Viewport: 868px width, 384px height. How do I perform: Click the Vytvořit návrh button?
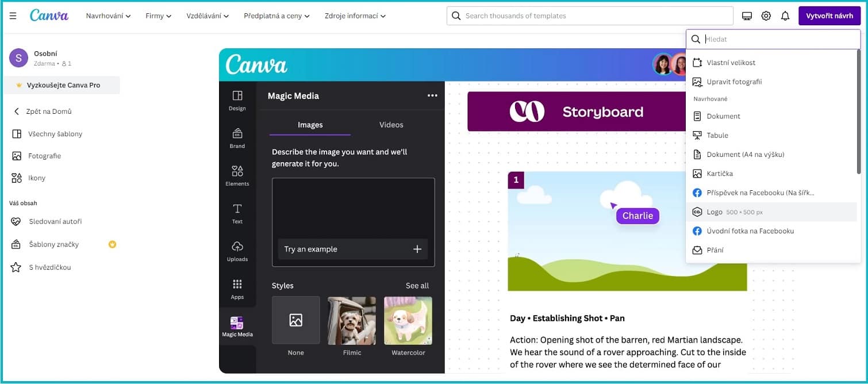click(x=829, y=16)
